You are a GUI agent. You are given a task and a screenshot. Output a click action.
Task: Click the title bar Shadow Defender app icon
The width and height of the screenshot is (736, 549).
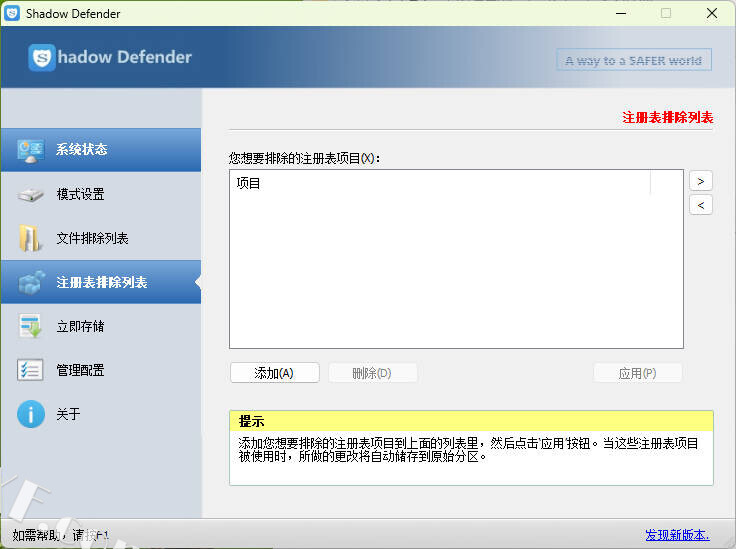(12, 13)
